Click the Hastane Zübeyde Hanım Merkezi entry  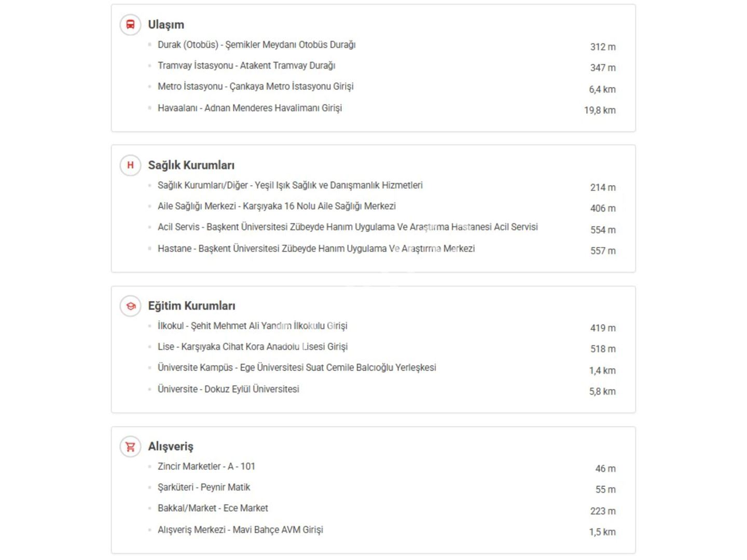click(x=316, y=248)
